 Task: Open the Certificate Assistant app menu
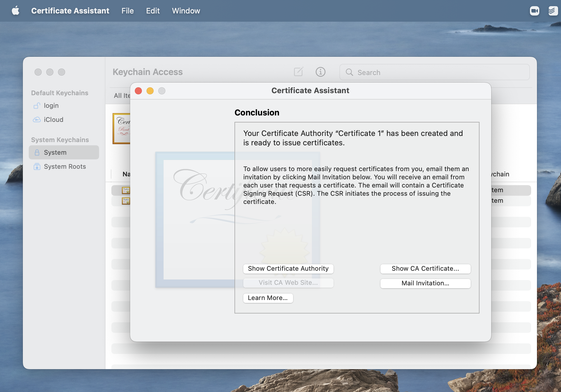click(70, 11)
